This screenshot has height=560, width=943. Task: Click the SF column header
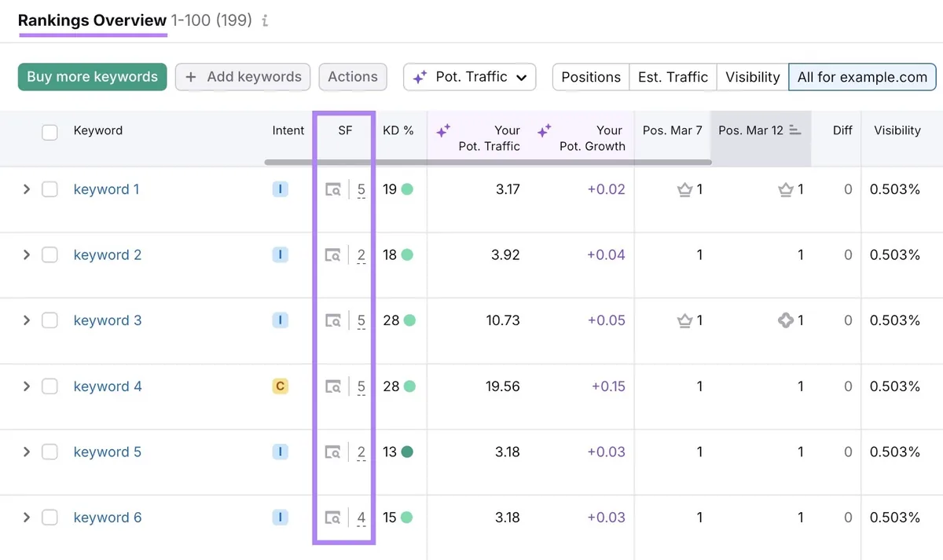click(x=345, y=130)
